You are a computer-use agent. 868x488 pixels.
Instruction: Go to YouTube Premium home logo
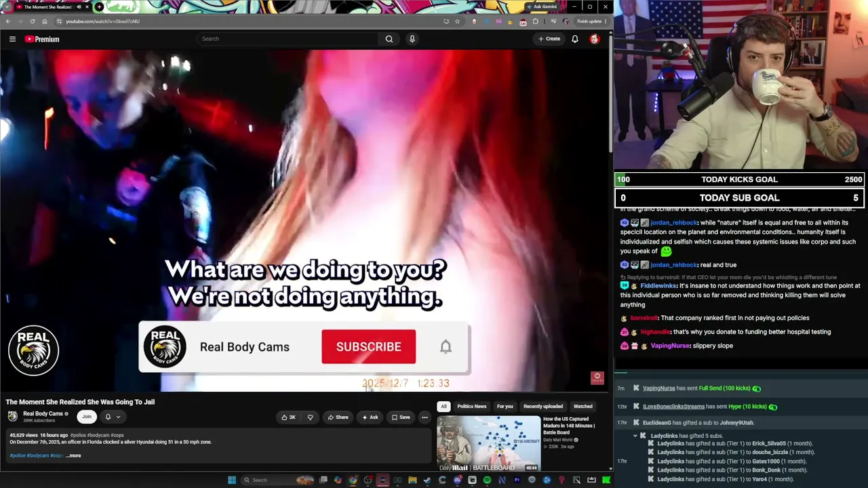(x=42, y=39)
